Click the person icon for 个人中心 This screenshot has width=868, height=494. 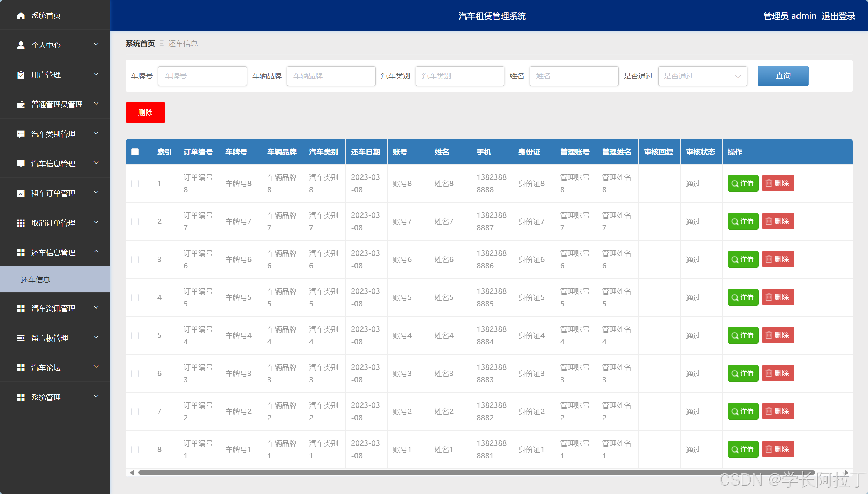point(21,45)
